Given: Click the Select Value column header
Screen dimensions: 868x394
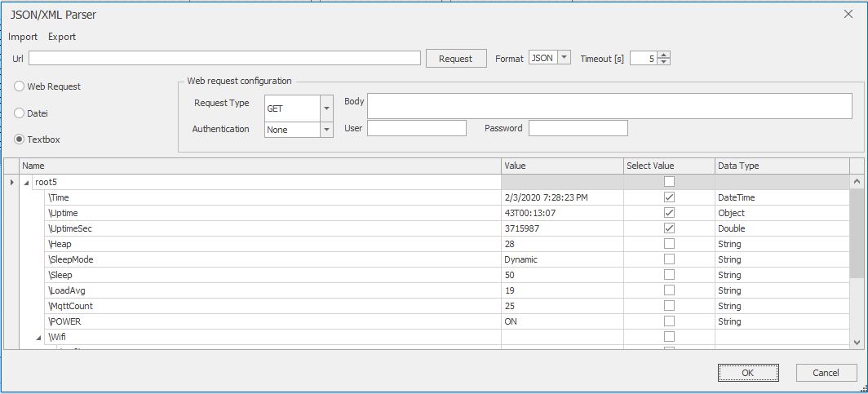Looking at the screenshot, I should click(669, 166).
